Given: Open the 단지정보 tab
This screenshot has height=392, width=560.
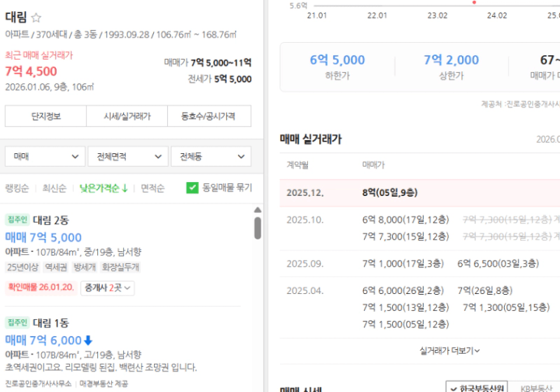Looking at the screenshot, I should [45, 116].
